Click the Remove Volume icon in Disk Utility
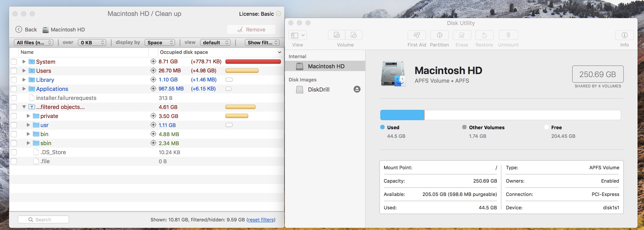The image size is (644, 230). click(354, 35)
